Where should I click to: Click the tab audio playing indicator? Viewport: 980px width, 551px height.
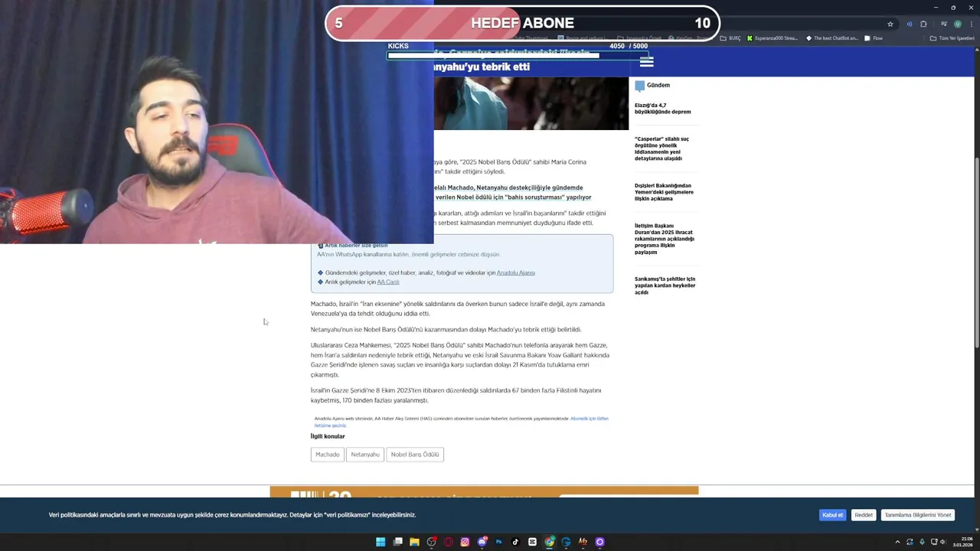(910, 24)
